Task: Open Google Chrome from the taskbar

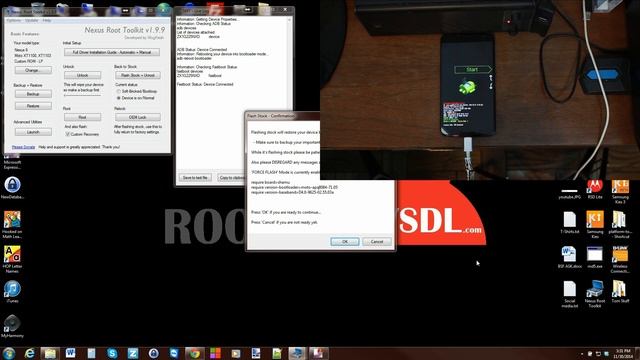Action: click(x=194, y=353)
